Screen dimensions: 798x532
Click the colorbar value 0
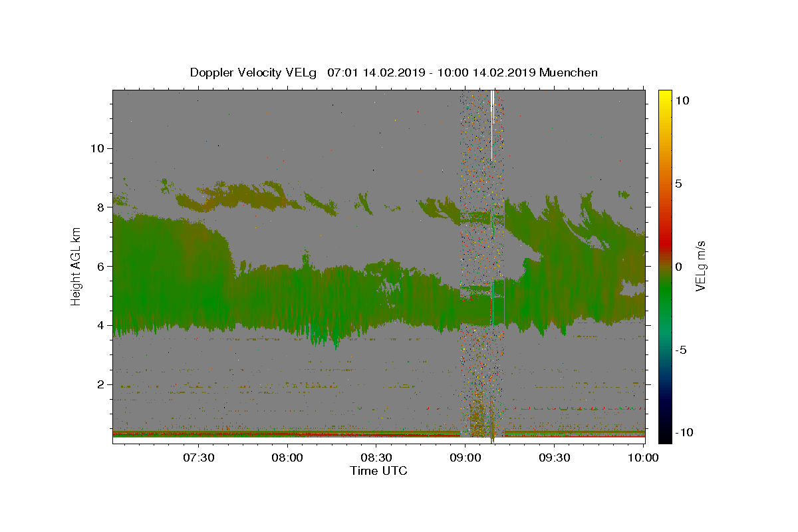pos(678,266)
